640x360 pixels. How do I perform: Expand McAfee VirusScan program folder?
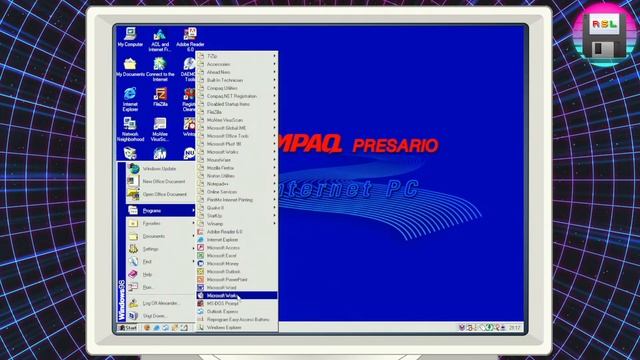coord(237,120)
